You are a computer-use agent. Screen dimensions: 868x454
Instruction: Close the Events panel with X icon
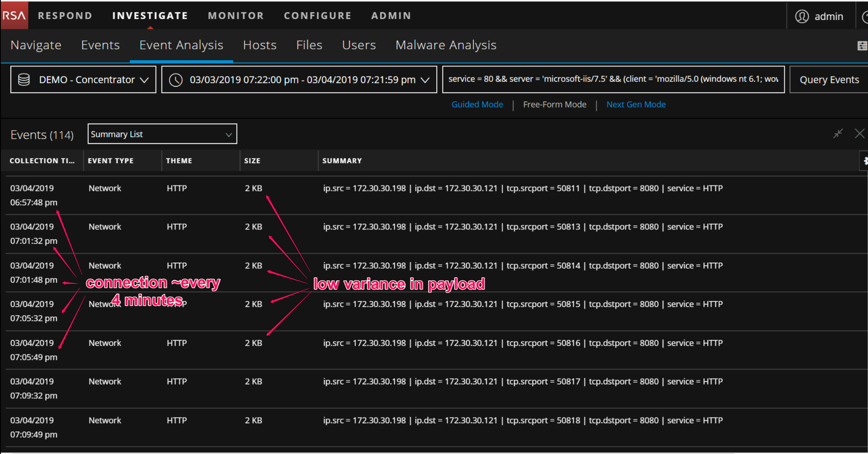coord(859,133)
